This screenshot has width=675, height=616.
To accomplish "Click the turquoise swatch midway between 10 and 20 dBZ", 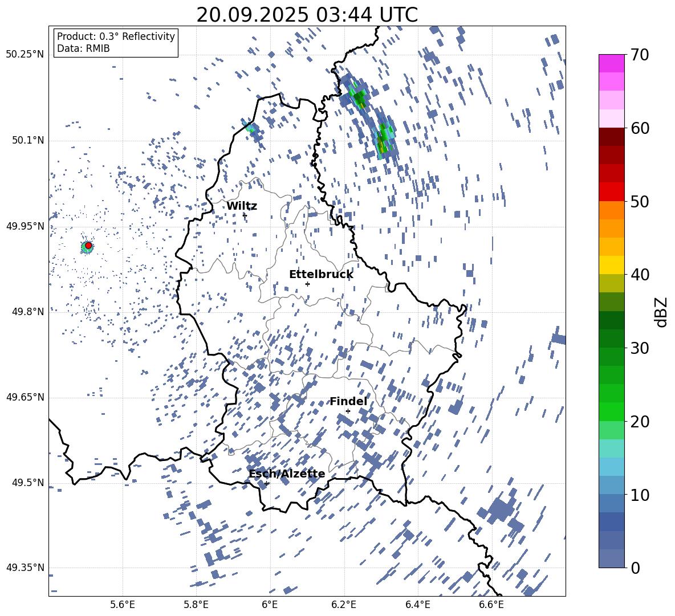I will pyautogui.click(x=612, y=448).
